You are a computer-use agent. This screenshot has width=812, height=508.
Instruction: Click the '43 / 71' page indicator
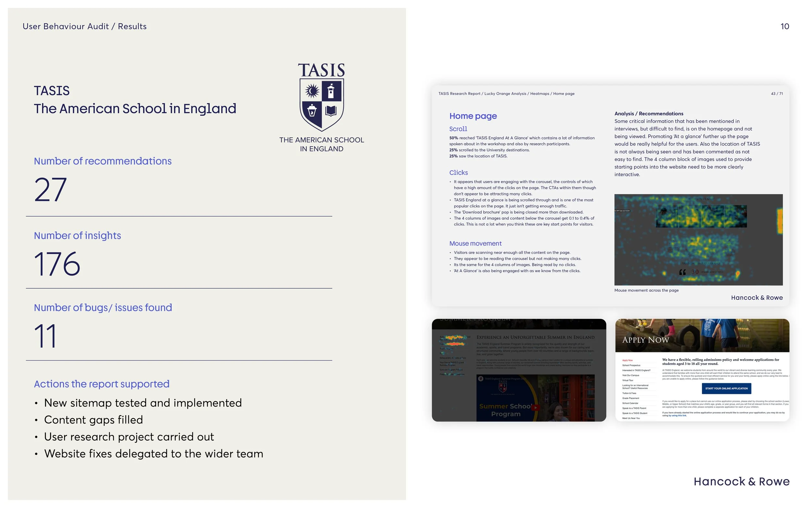(x=777, y=94)
